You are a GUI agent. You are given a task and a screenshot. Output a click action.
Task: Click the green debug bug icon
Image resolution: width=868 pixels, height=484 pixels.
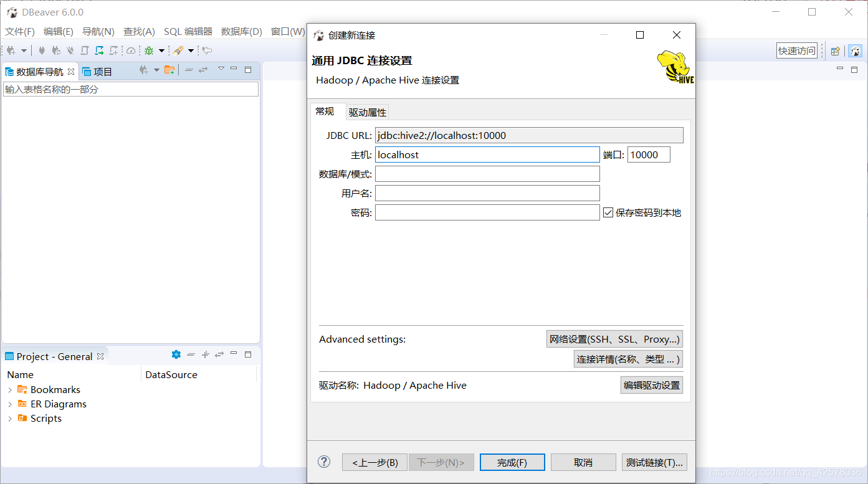(x=149, y=50)
